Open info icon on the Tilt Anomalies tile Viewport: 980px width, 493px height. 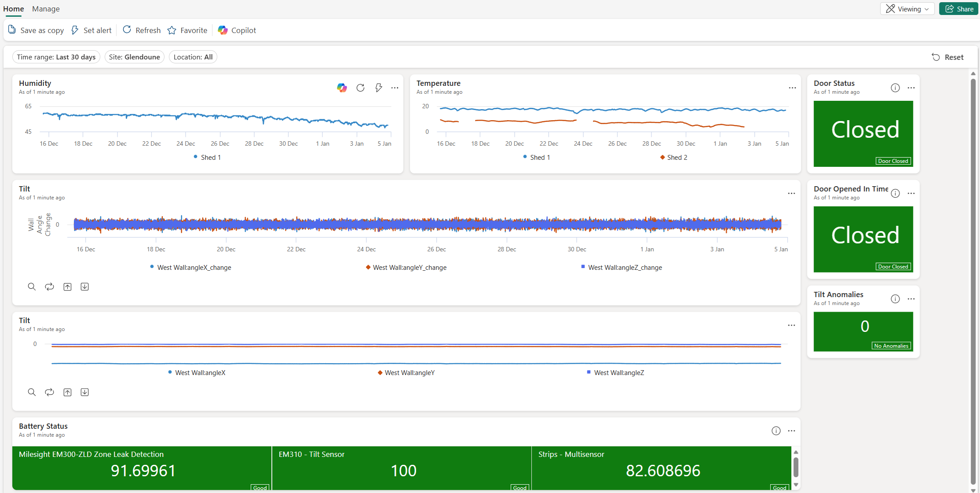pyautogui.click(x=895, y=299)
